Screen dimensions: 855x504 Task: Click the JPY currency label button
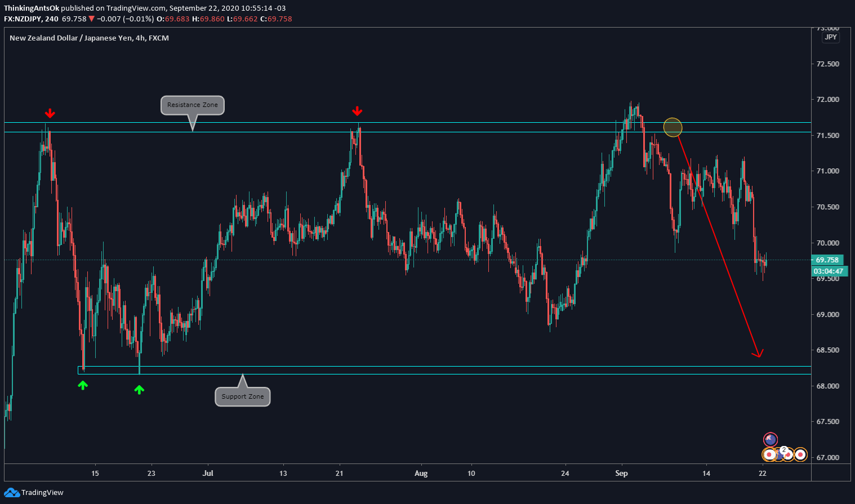click(831, 37)
